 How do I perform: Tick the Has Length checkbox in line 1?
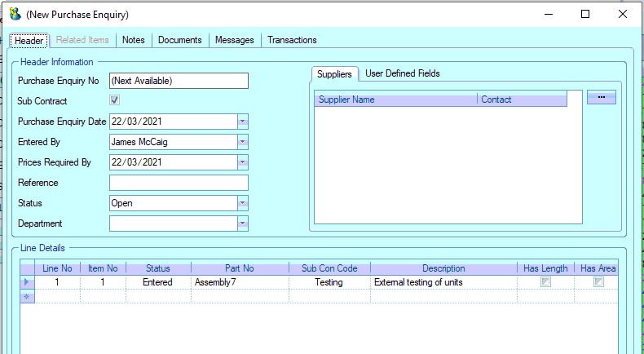coord(546,282)
